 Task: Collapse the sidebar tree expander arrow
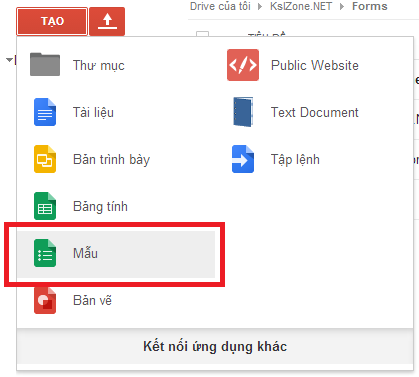pyautogui.click(x=9, y=60)
